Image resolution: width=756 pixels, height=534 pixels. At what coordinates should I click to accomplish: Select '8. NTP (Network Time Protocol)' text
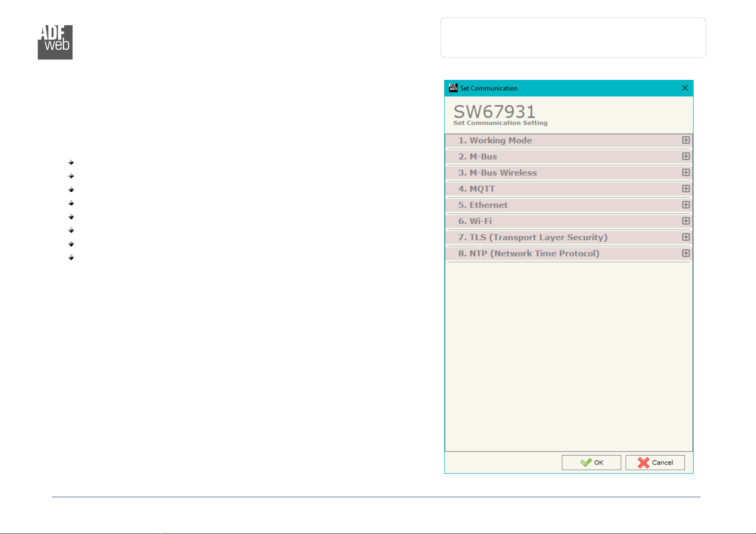pyautogui.click(x=529, y=253)
